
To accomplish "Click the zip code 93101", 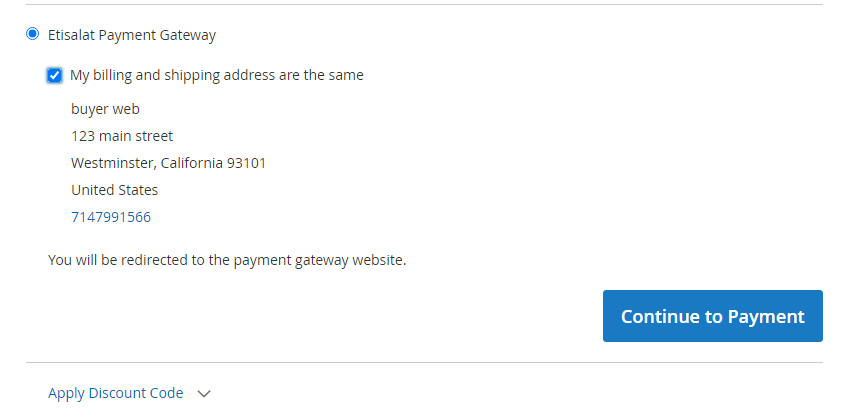I will coord(247,163).
